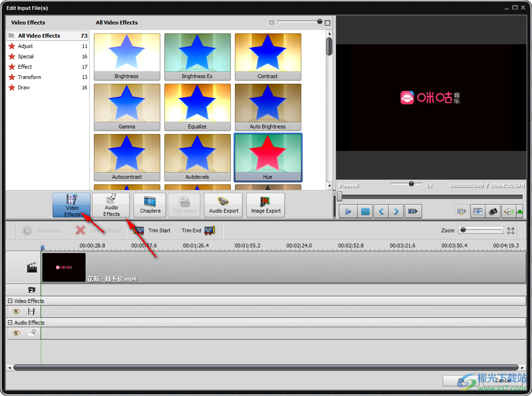Screen dimensions: 532x396
Task: Collapse the Audio Effects timeline track
Action: [10, 323]
